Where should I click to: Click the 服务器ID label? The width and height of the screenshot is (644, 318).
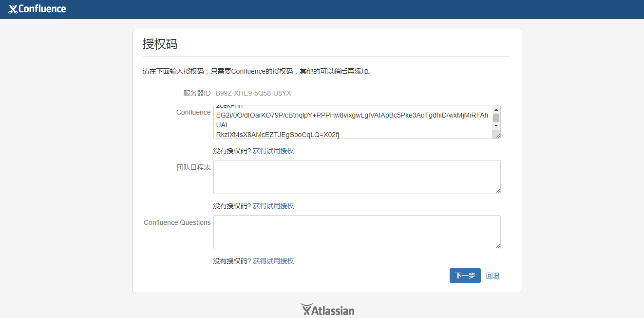coord(197,93)
